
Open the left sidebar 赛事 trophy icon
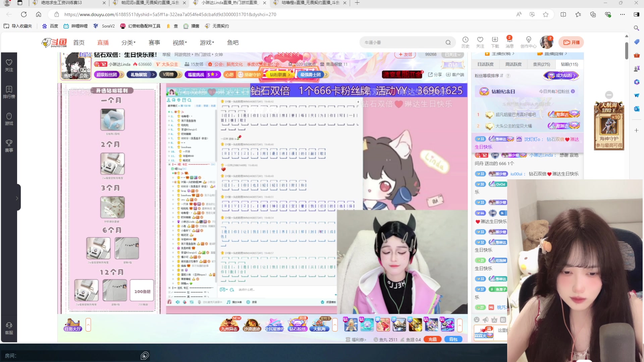tap(9, 146)
